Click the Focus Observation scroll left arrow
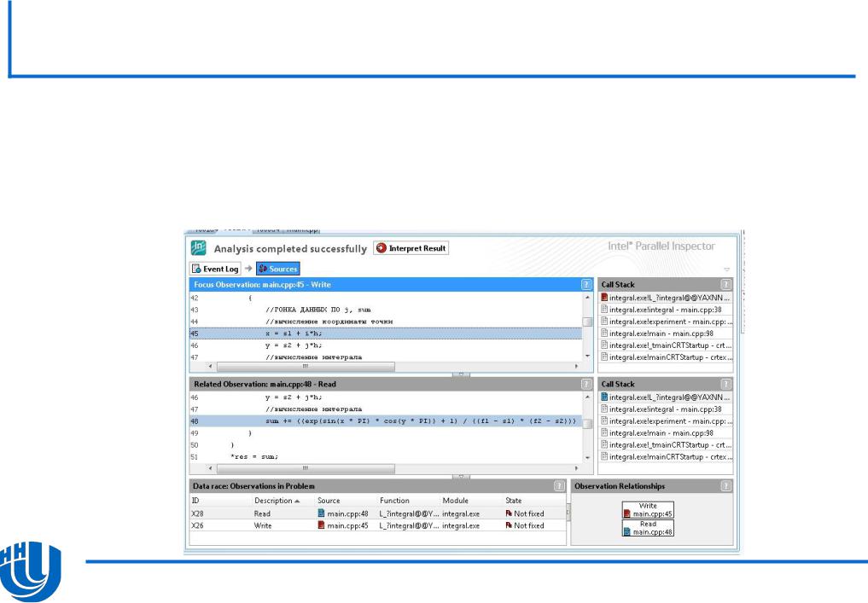 pos(210,366)
